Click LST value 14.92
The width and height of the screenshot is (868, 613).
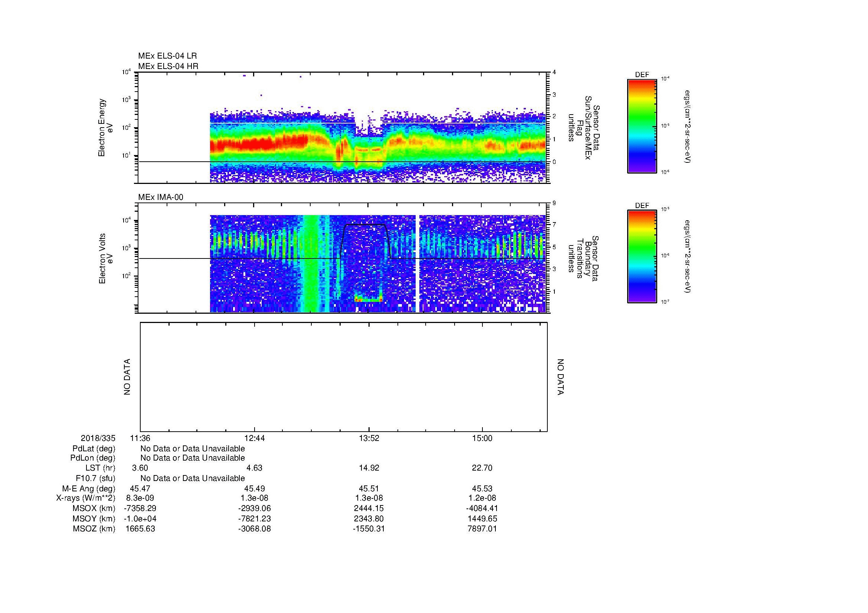[369, 468]
